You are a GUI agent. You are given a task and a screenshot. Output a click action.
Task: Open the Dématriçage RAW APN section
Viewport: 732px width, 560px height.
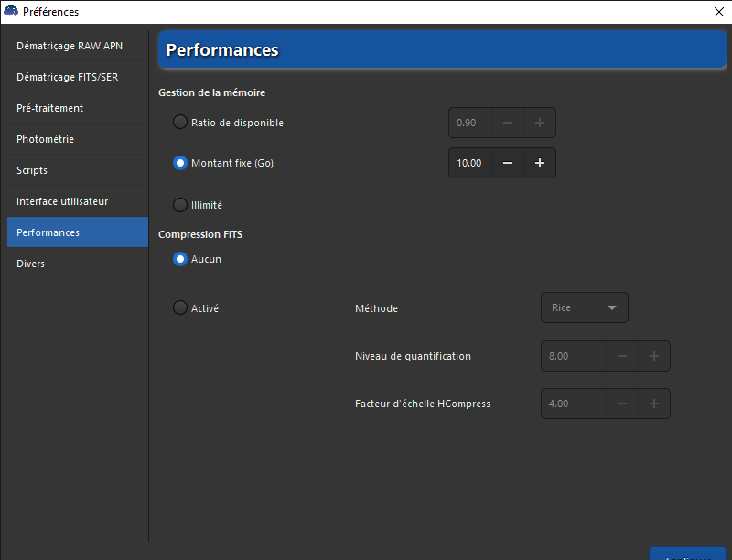[x=78, y=46]
